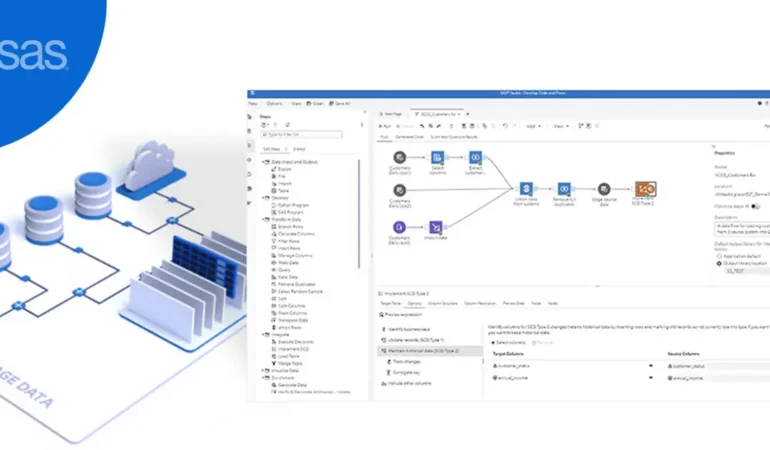This screenshot has height=450, width=770.
Task: Open the Shared tab in the Steps panel
Action: click(299, 149)
